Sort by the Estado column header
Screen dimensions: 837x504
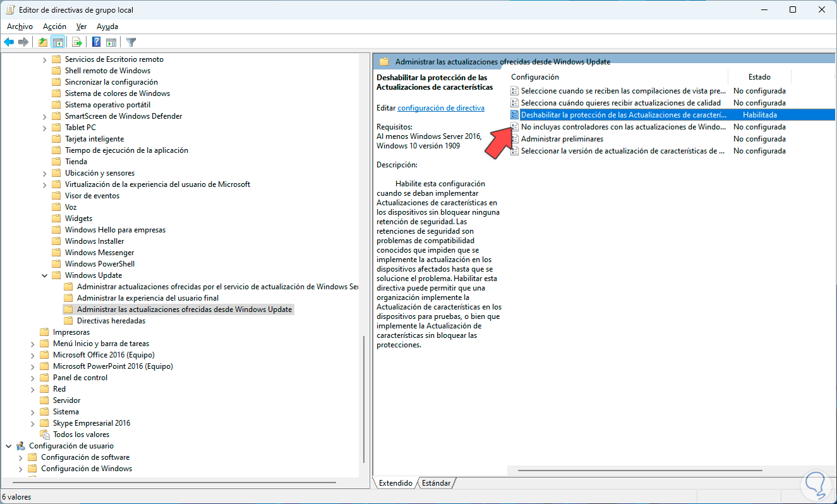pyautogui.click(x=759, y=77)
